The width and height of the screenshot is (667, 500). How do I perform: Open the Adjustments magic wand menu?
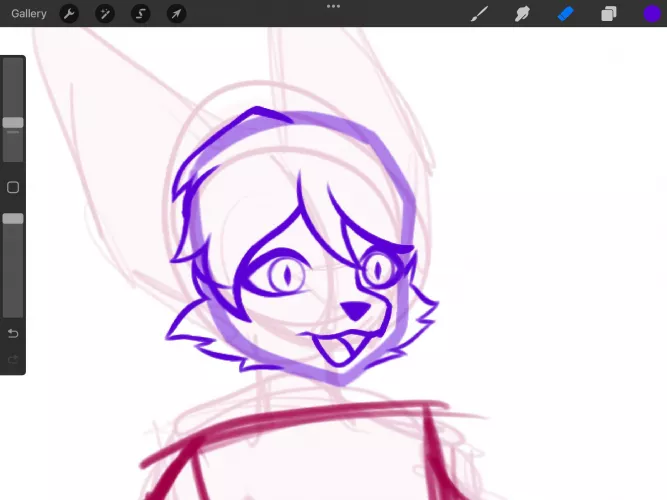coord(105,14)
